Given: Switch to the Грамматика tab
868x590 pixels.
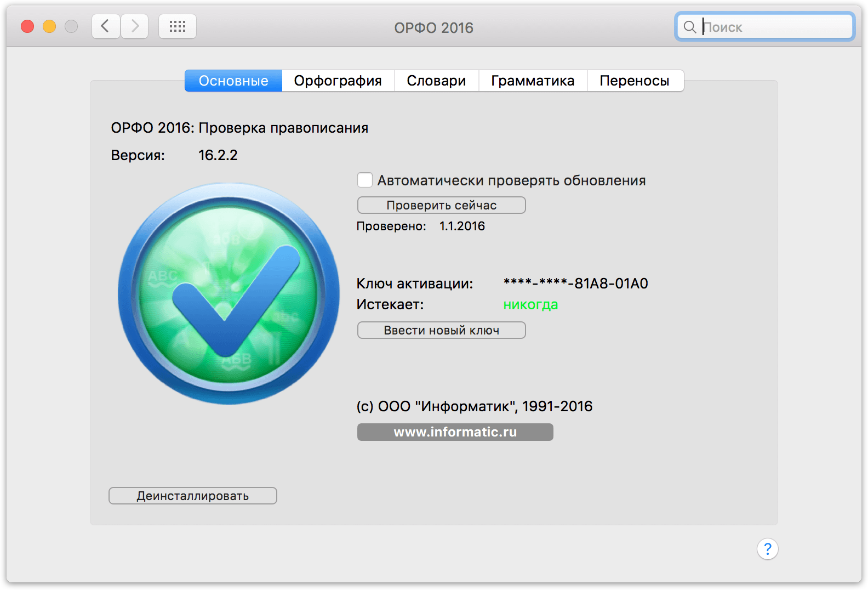Looking at the screenshot, I should click(533, 81).
